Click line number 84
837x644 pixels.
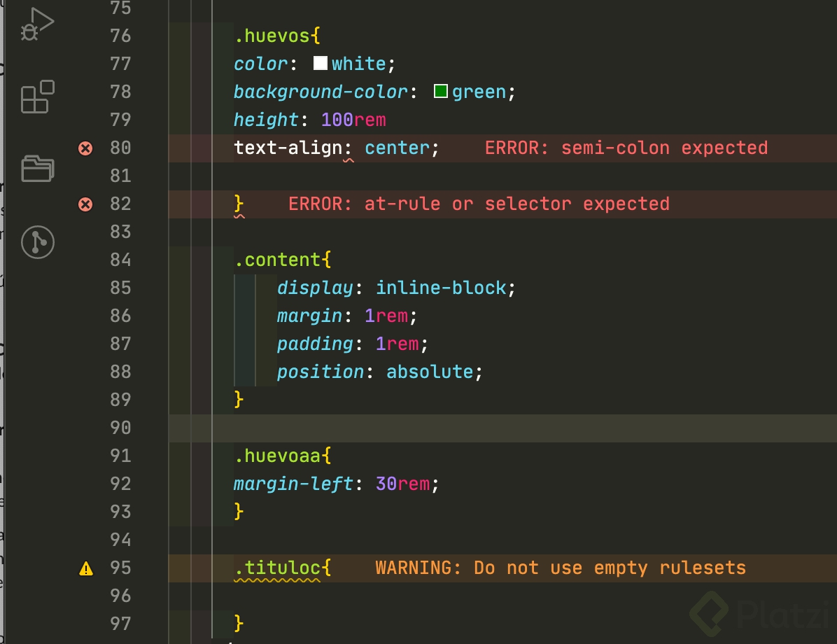point(120,260)
